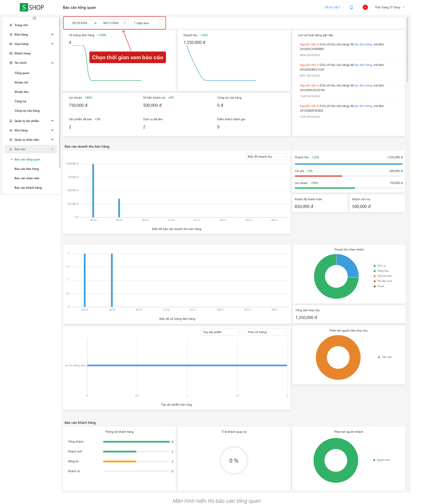
Task: Click the S SHOP logo
Action: 32,7
